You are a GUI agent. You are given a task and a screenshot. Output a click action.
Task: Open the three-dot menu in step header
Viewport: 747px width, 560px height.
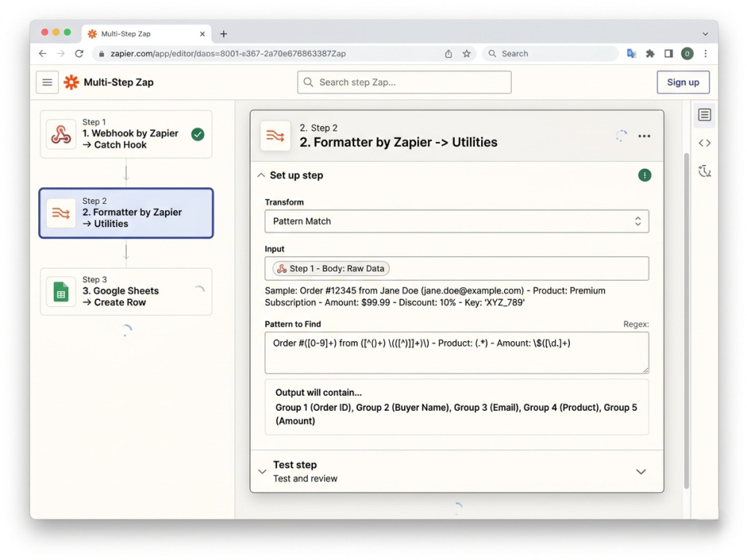pos(644,136)
